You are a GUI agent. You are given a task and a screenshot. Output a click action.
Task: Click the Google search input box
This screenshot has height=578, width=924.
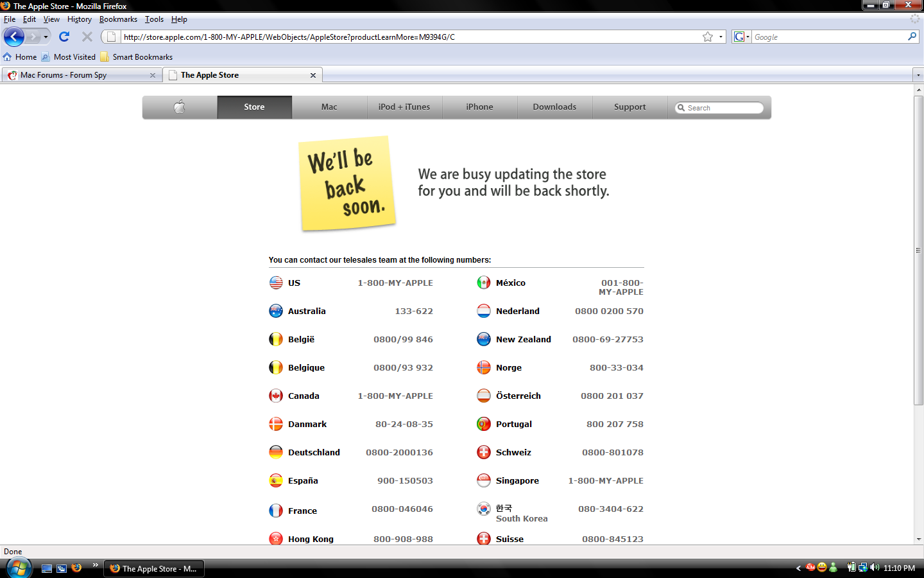pos(828,37)
